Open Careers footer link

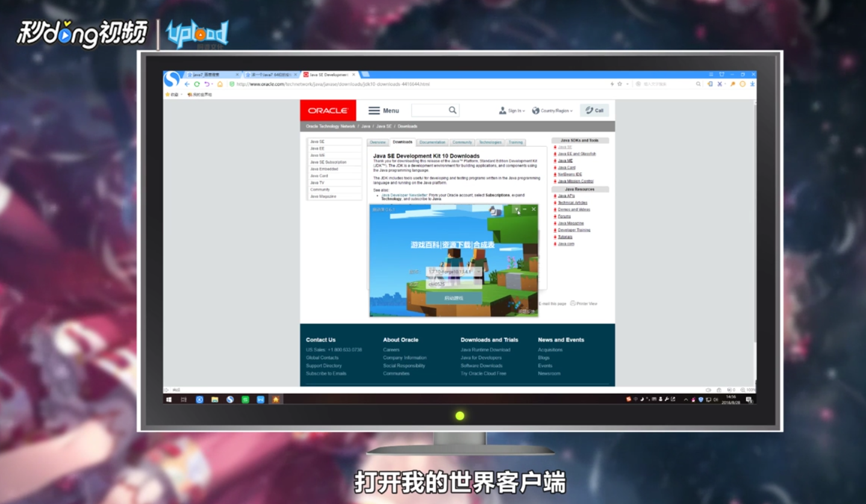pyautogui.click(x=391, y=350)
